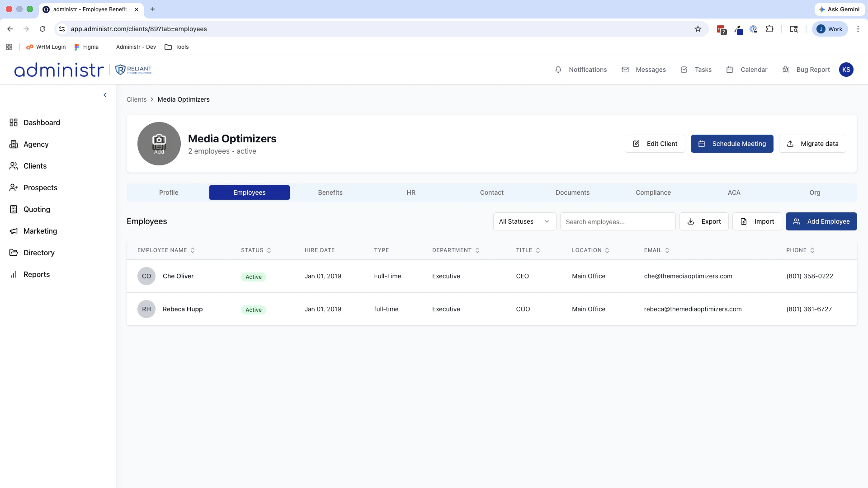Image resolution: width=868 pixels, height=488 pixels.
Task: Switch to the Benefits tab
Action: (330, 192)
